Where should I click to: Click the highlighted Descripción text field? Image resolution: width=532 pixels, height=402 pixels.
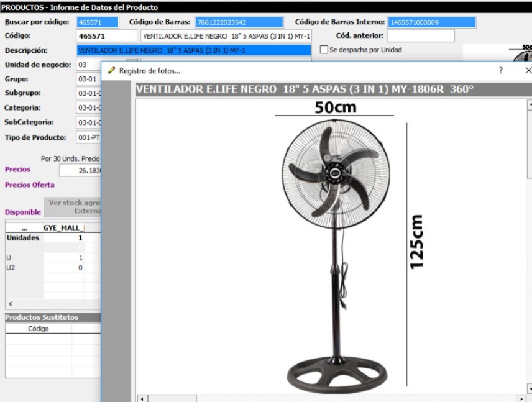pos(193,50)
